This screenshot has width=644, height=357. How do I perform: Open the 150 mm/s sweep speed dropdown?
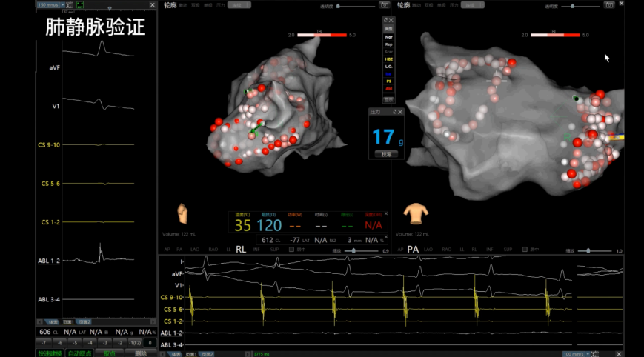tap(51, 5)
